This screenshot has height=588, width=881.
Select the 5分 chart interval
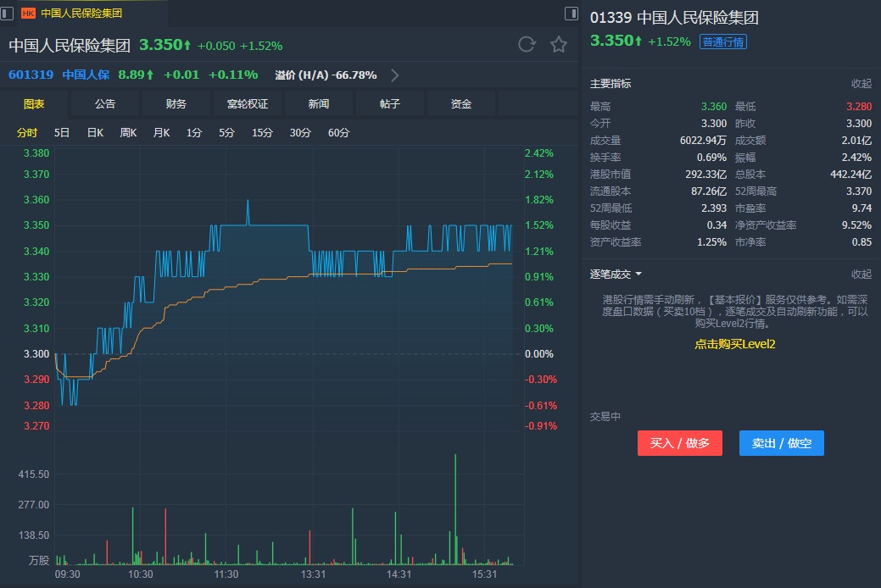click(226, 133)
